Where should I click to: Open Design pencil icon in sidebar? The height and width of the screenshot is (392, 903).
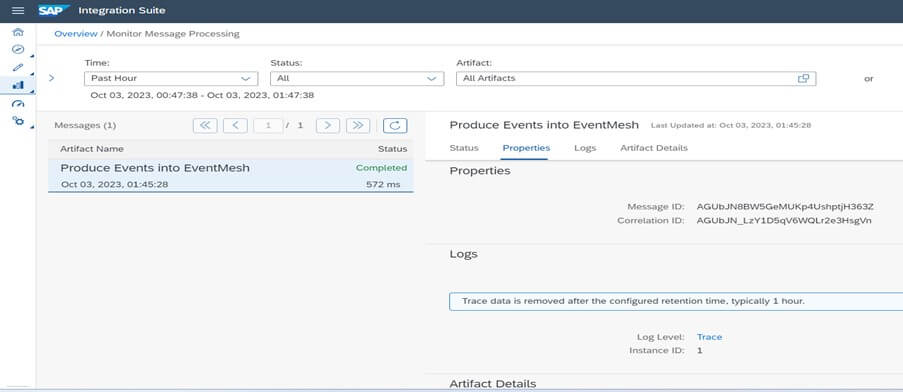(x=18, y=67)
